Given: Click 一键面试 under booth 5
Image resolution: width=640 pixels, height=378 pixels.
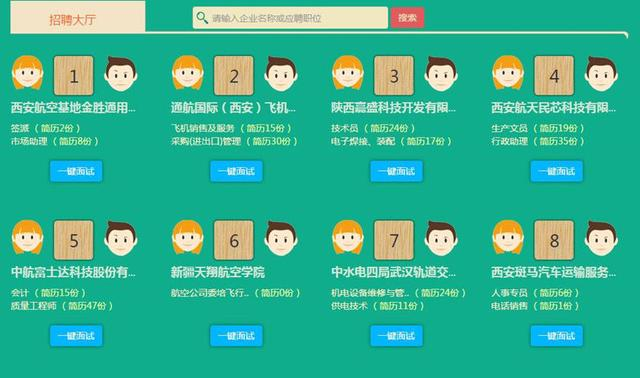Looking at the screenshot, I should pos(76,336).
